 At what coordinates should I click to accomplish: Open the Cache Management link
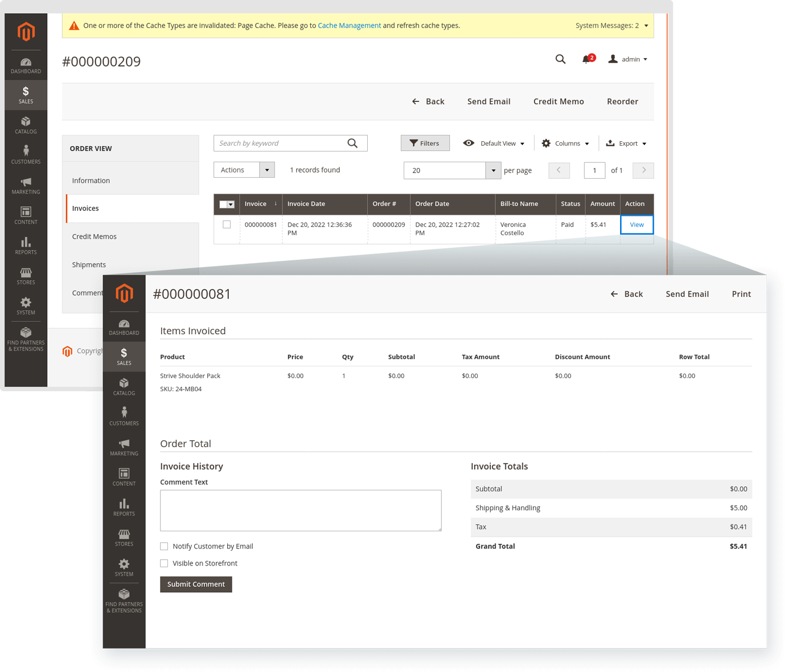tap(349, 26)
